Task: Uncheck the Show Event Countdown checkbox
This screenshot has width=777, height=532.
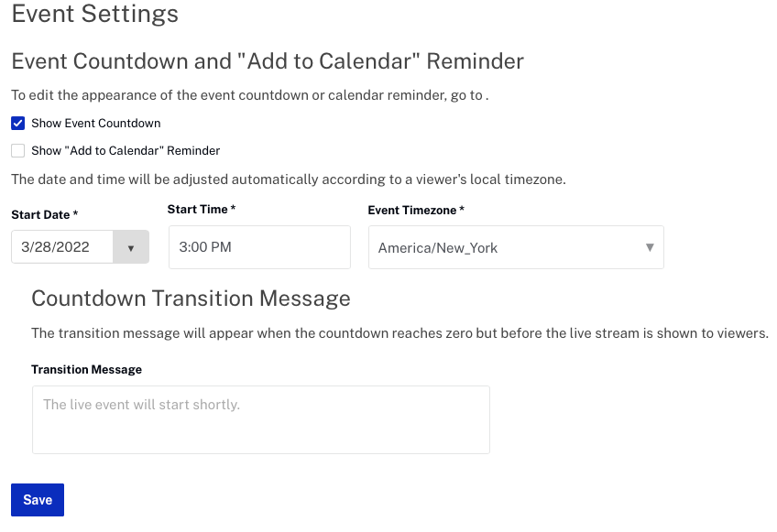Action: [17, 124]
